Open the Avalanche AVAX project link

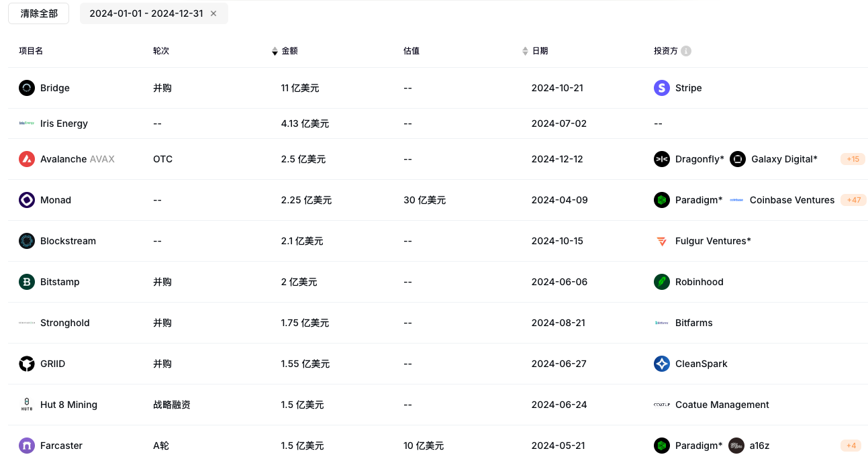click(77, 159)
